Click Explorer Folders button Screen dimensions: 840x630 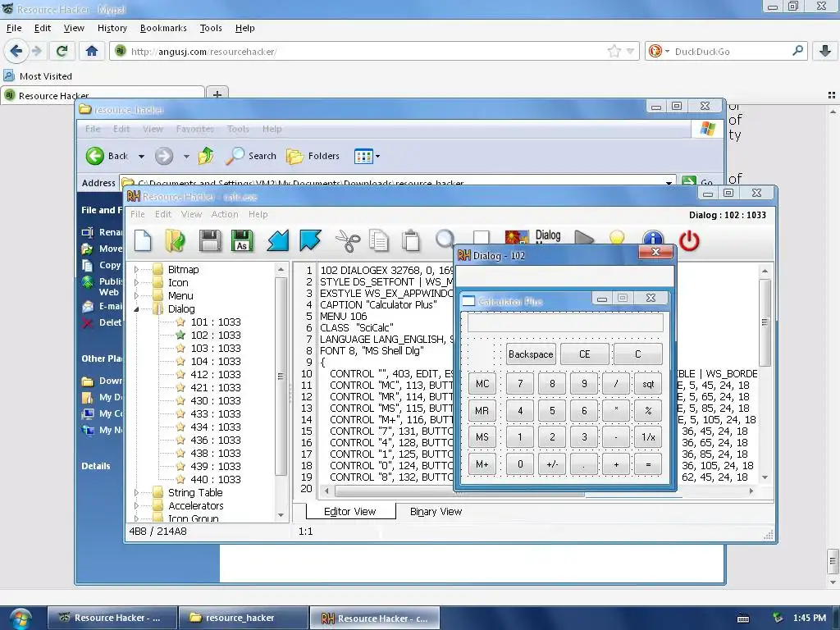(x=313, y=156)
